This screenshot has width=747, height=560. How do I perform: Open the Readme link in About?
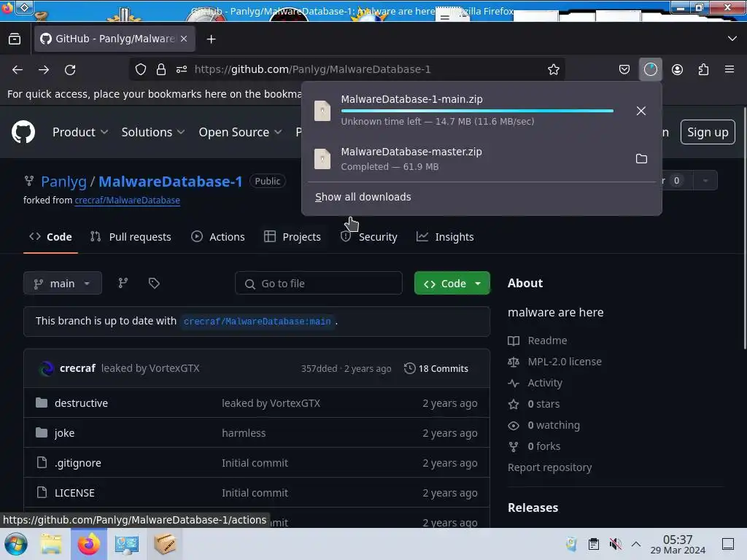(538, 341)
